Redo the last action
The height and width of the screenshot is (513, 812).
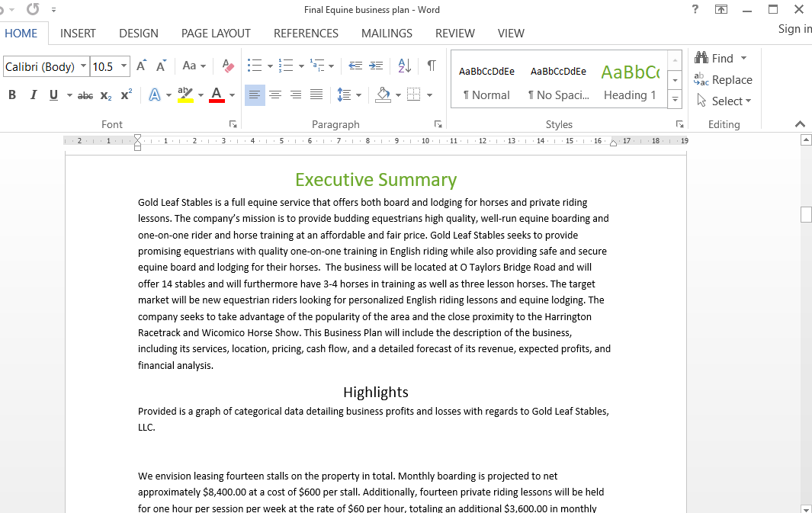[33, 9]
